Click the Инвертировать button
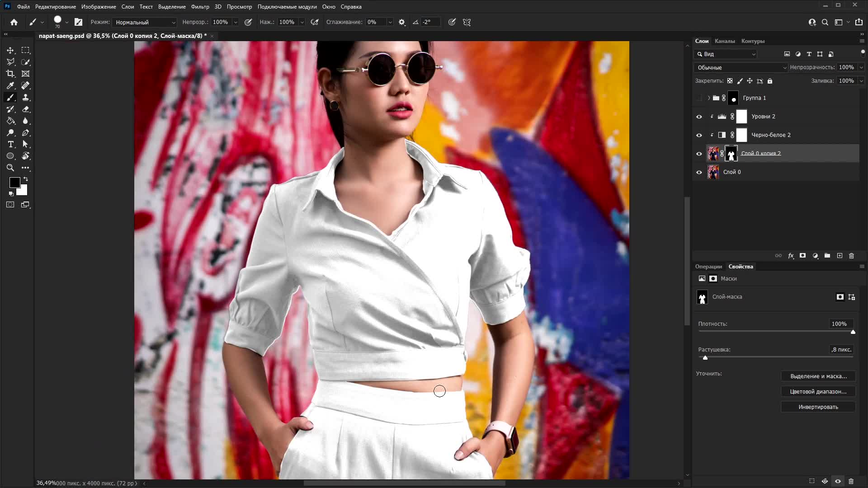Screen dimensions: 868x488 [x=818, y=407]
